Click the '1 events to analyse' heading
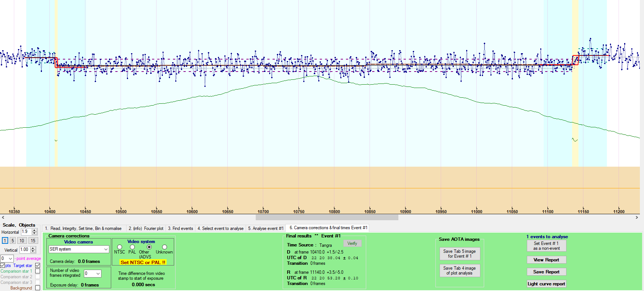The height and width of the screenshot is (291, 644). click(x=547, y=237)
